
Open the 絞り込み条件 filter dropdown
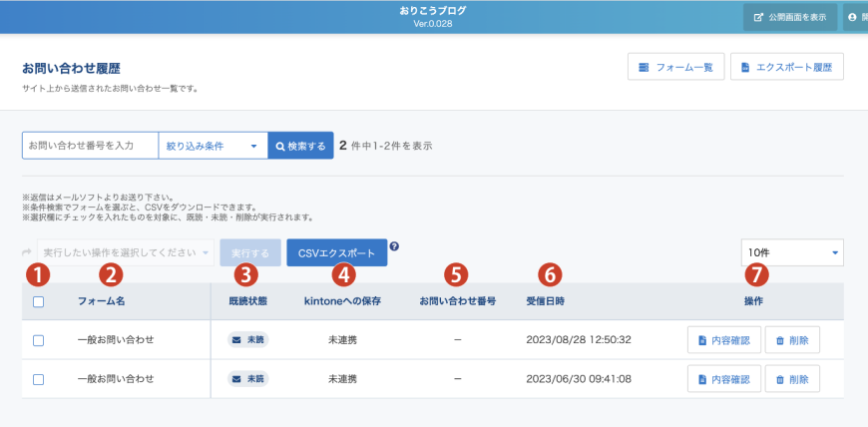coord(213,147)
